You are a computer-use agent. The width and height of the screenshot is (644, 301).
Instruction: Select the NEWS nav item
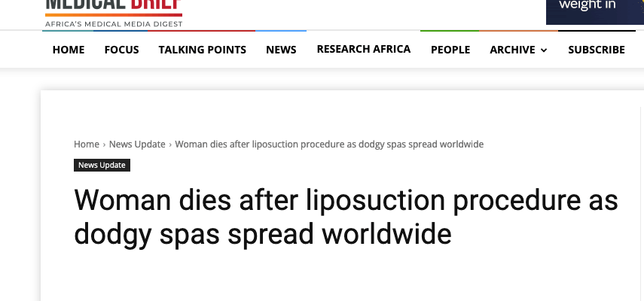pos(281,50)
